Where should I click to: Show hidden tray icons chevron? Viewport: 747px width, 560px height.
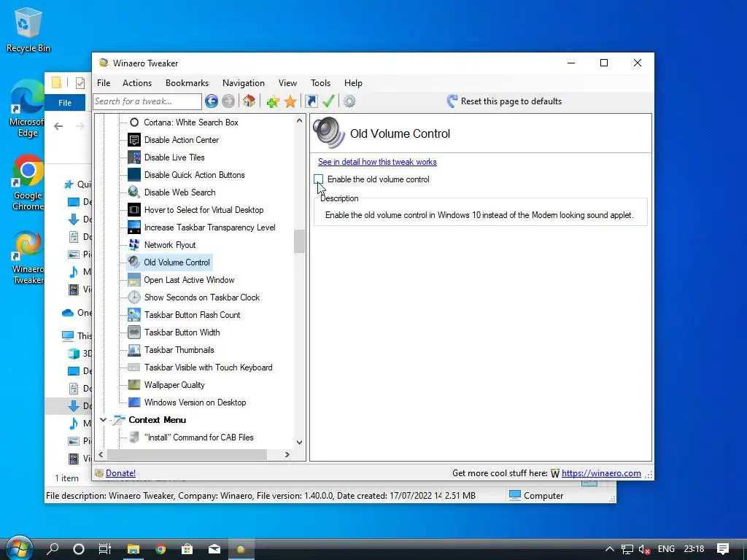pyautogui.click(x=609, y=549)
